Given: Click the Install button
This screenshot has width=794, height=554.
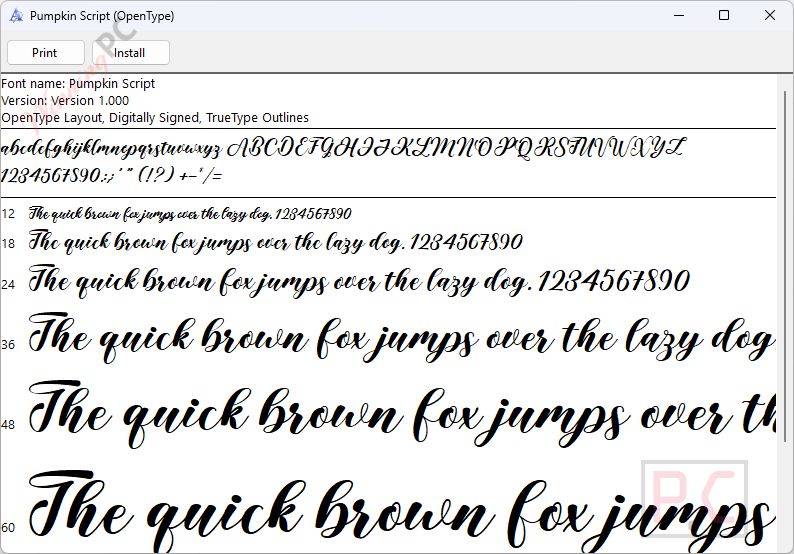Looking at the screenshot, I should pyautogui.click(x=130, y=53).
